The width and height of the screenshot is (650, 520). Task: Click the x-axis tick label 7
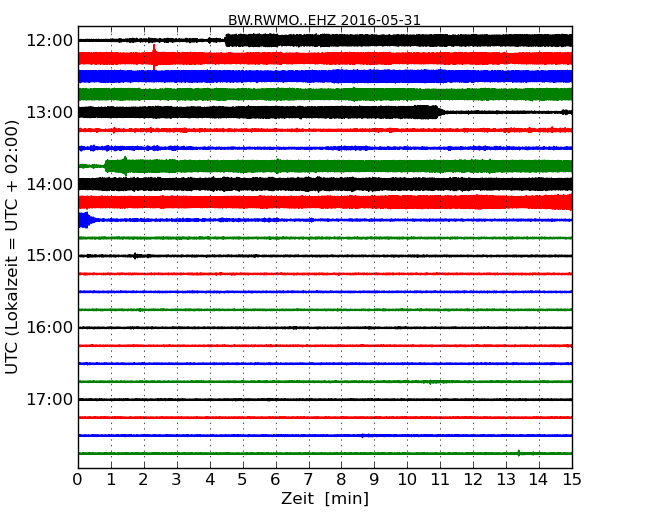tap(308, 480)
